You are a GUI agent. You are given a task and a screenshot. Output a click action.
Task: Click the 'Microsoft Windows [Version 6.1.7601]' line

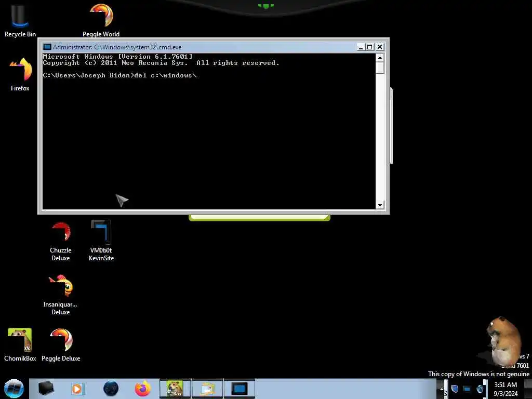(x=118, y=56)
